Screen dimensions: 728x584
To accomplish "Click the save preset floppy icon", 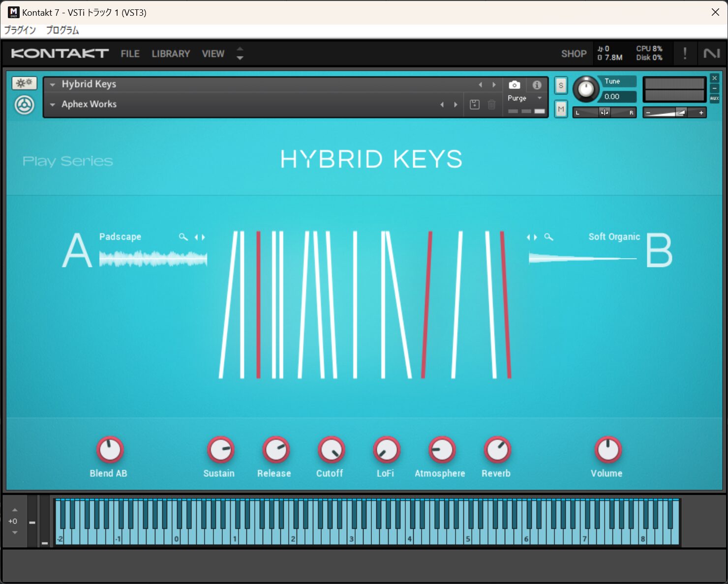I will point(474,104).
